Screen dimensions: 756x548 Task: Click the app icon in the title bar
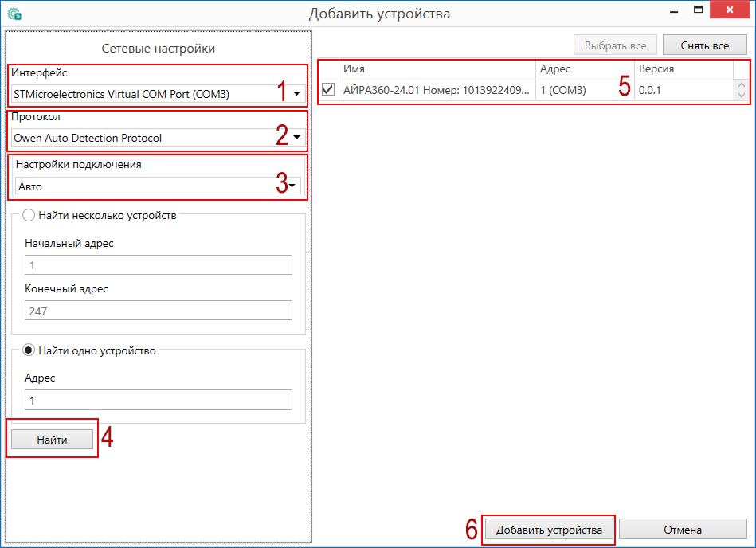click(x=14, y=14)
